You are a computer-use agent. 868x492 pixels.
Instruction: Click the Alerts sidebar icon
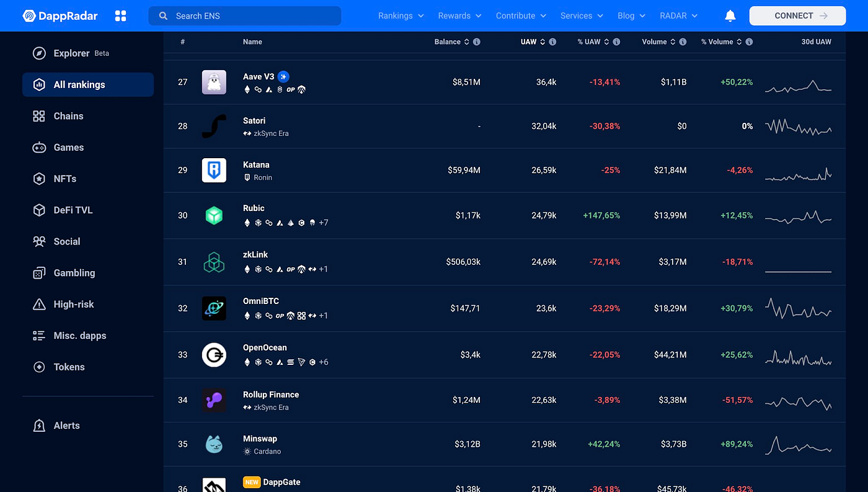tap(39, 426)
